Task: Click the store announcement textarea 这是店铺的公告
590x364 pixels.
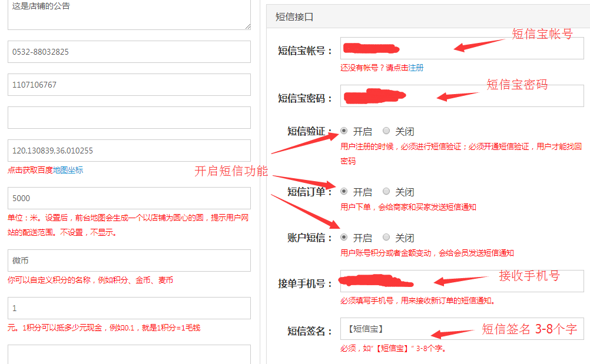Action: pyautogui.click(x=129, y=15)
